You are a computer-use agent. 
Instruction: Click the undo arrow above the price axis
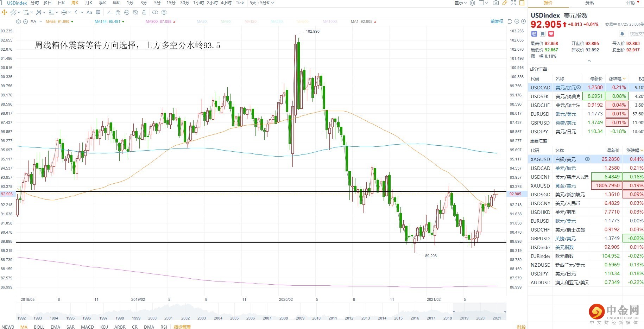click(510, 21)
